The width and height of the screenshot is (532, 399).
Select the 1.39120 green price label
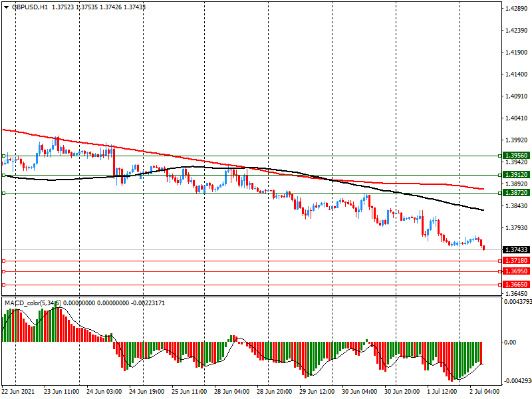516,175
